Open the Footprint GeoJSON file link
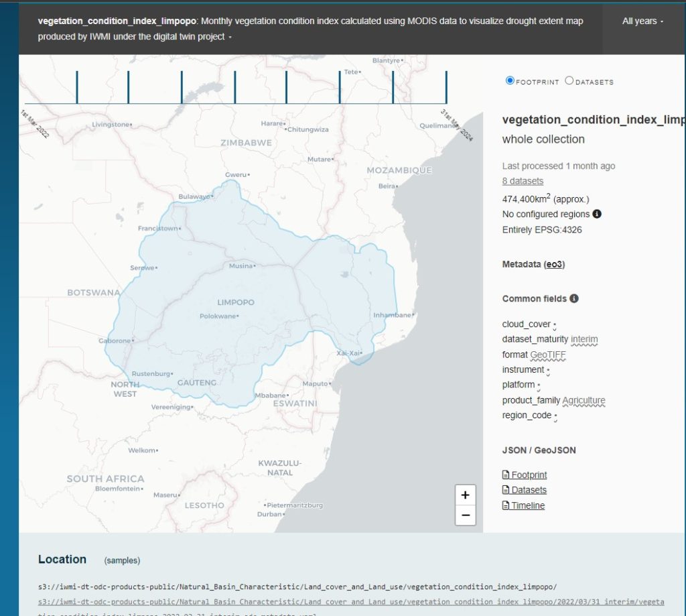The width and height of the screenshot is (686, 616). [x=529, y=475]
